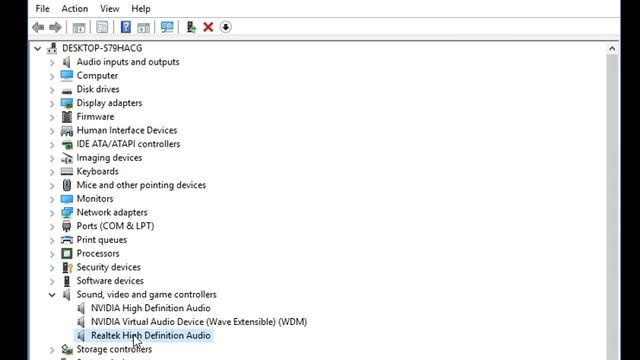640x360 pixels.
Task: Click the blue Help question-mark icon
Action: [126, 27]
